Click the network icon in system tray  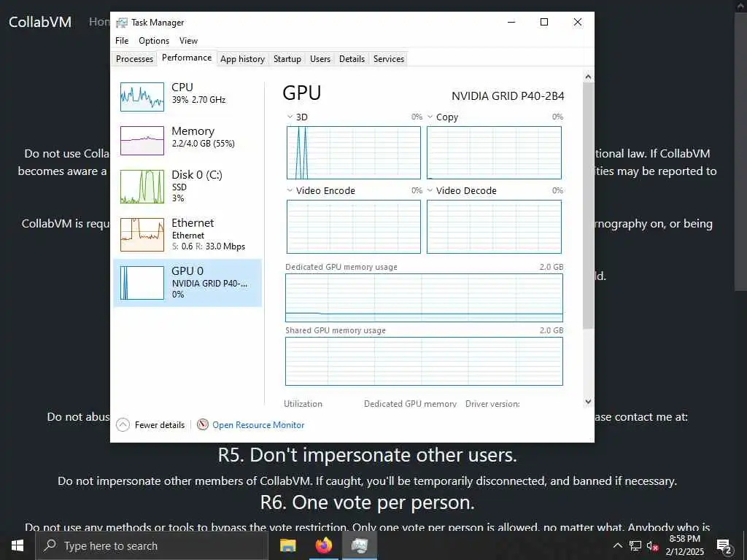click(635, 545)
